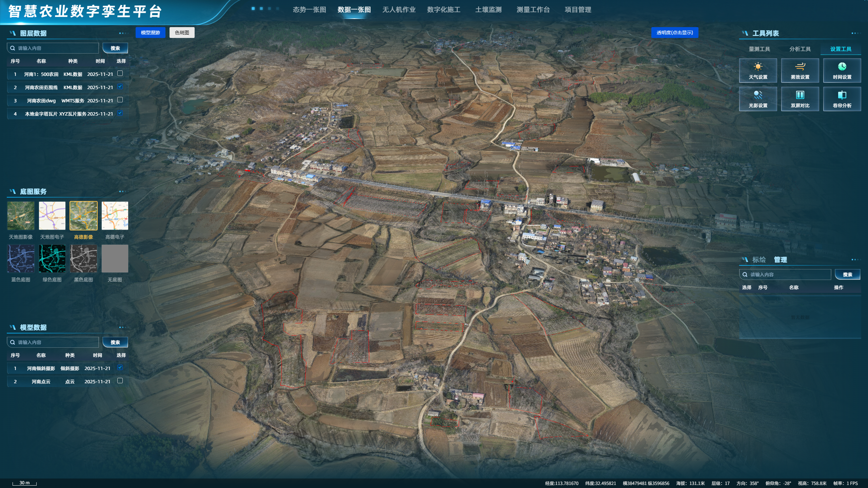Toggle checkbox for 河南1：500农田 layer
The height and width of the screenshot is (488, 868).
(120, 73)
